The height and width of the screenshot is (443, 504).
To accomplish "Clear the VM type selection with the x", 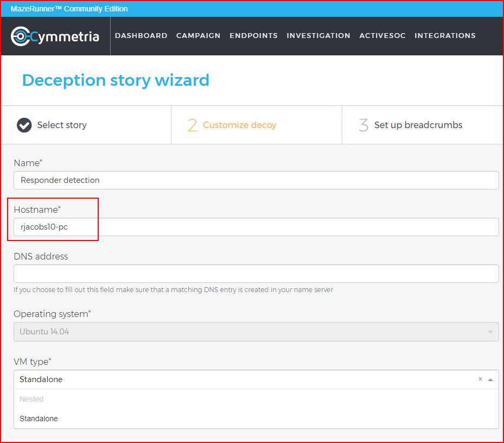I will (480, 379).
